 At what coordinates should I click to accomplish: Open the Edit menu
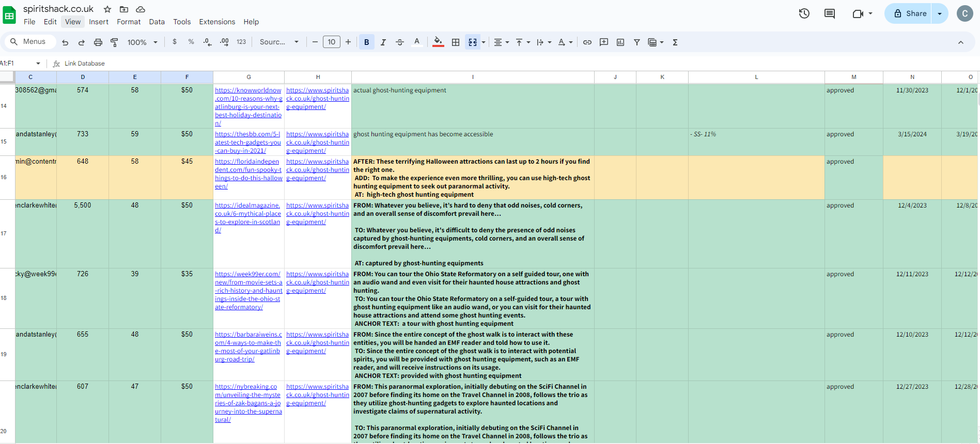click(x=50, y=22)
